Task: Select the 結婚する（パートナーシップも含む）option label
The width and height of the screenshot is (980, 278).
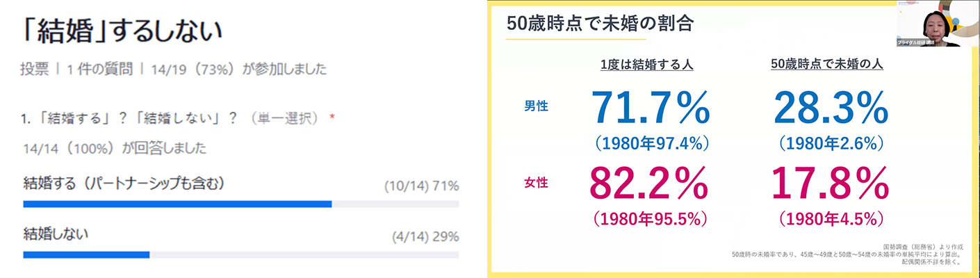Action: (124, 184)
